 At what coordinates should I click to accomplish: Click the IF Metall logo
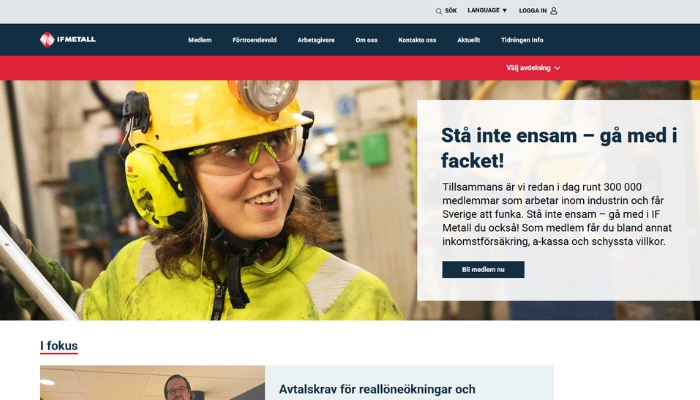68,40
